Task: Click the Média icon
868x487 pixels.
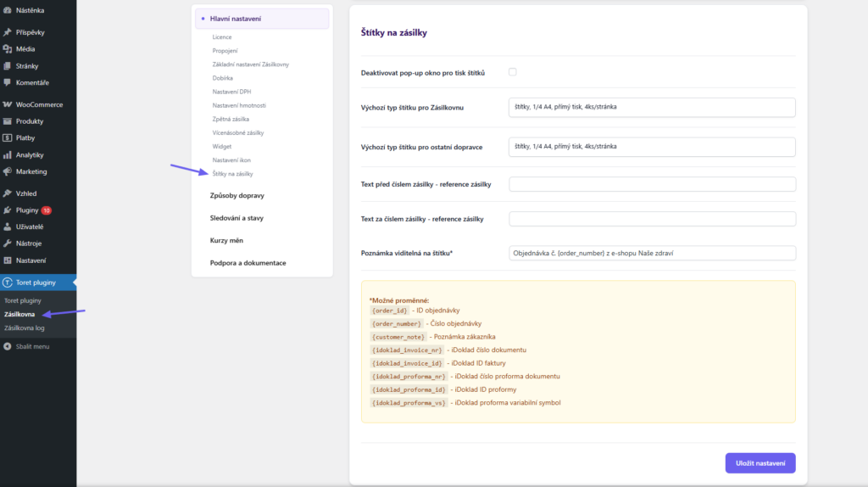Action: pos(7,48)
